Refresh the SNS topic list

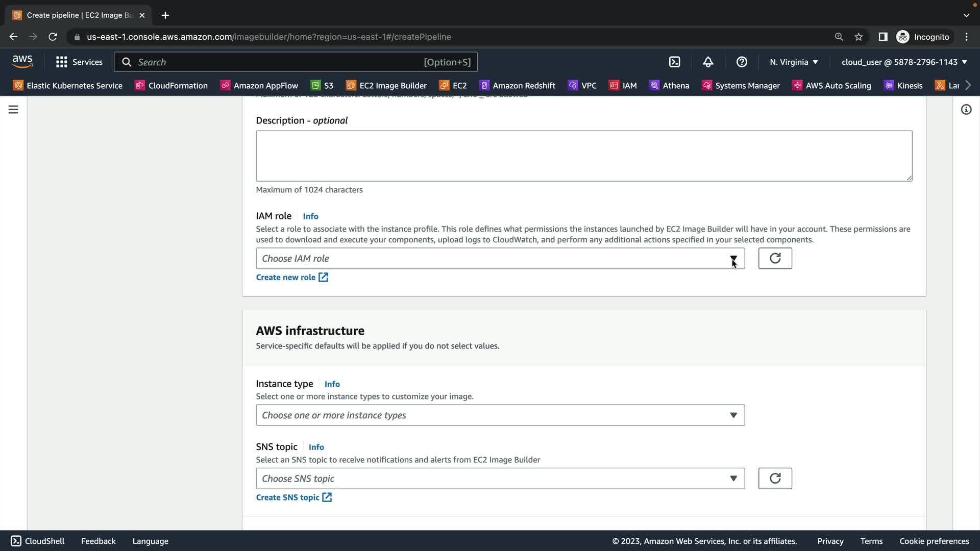[x=775, y=479]
